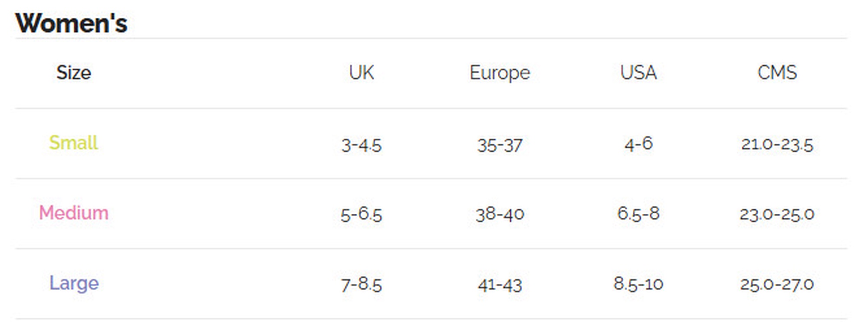Click the Large UK value 7-8.5

click(x=361, y=285)
